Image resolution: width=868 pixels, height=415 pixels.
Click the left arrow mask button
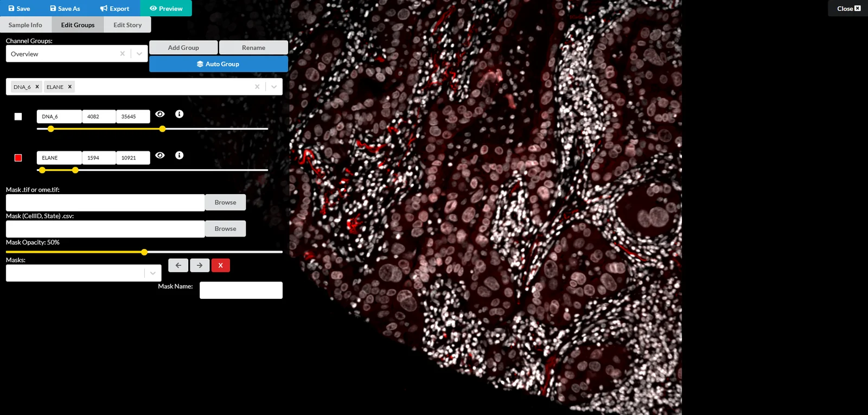pos(178,265)
